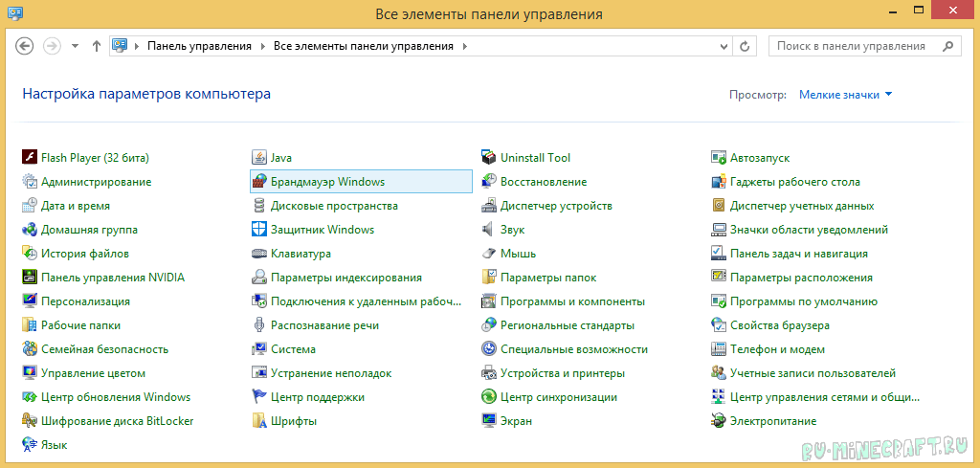Click the Гаджеты рабочего стола icon
980x468 pixels.
(719, 182)
